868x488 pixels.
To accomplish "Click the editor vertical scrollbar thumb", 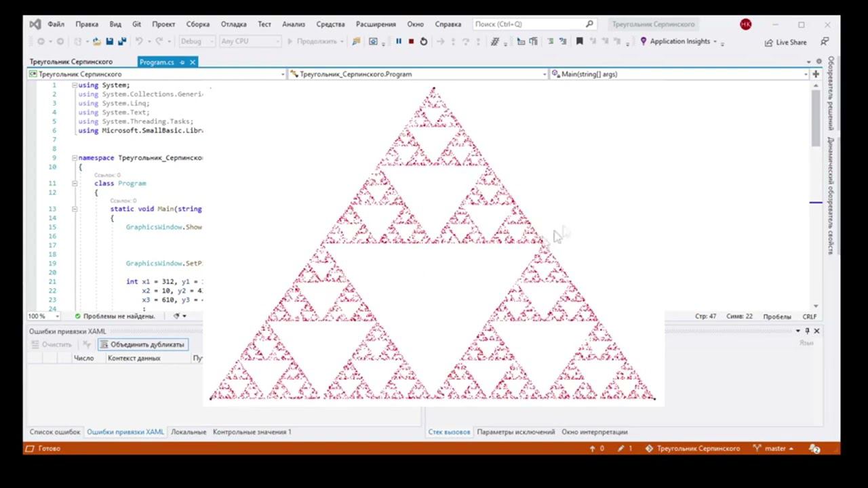I will (x=816, y=118).
